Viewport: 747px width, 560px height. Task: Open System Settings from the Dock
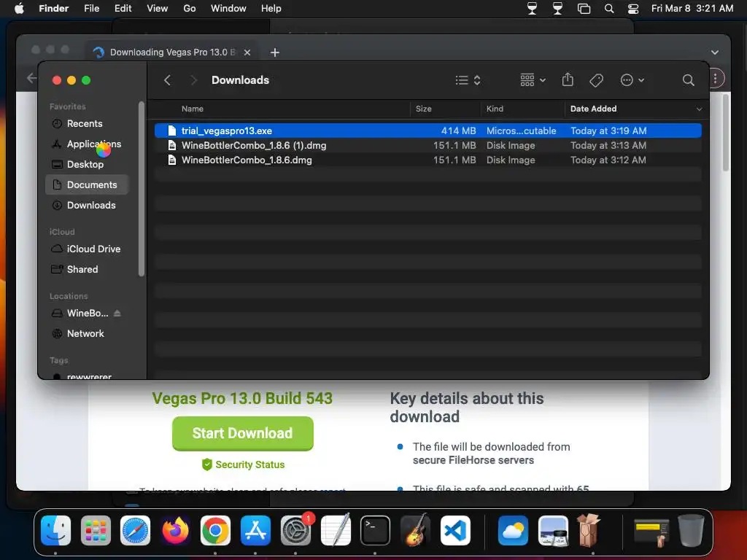295,531
